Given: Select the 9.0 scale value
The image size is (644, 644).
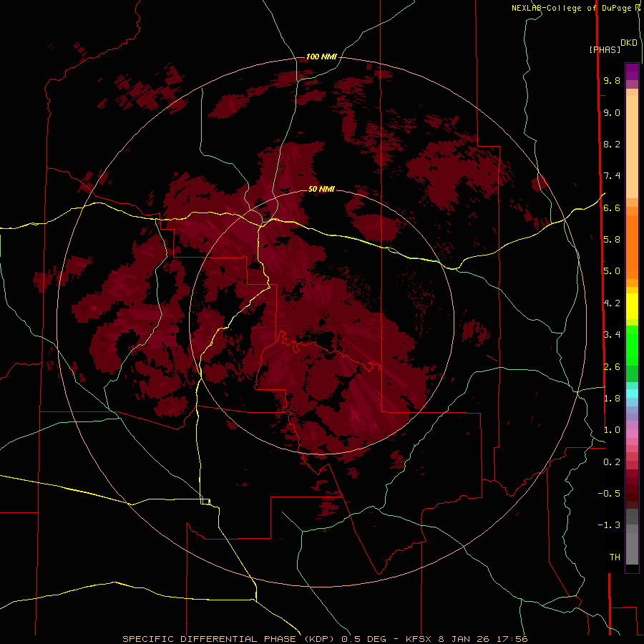Looking at the screenshot, I should 612,112.
